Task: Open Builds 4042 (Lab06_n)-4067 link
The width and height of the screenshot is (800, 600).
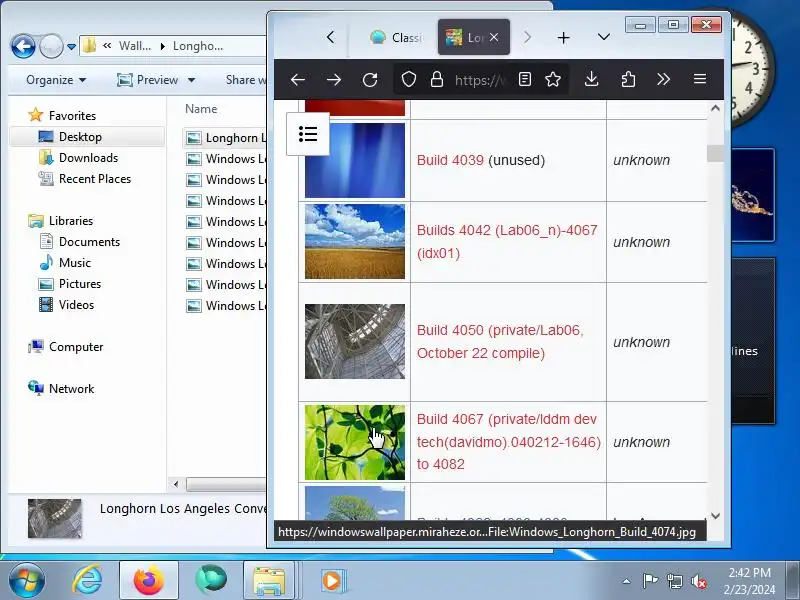Action: (x=507, y=241)
